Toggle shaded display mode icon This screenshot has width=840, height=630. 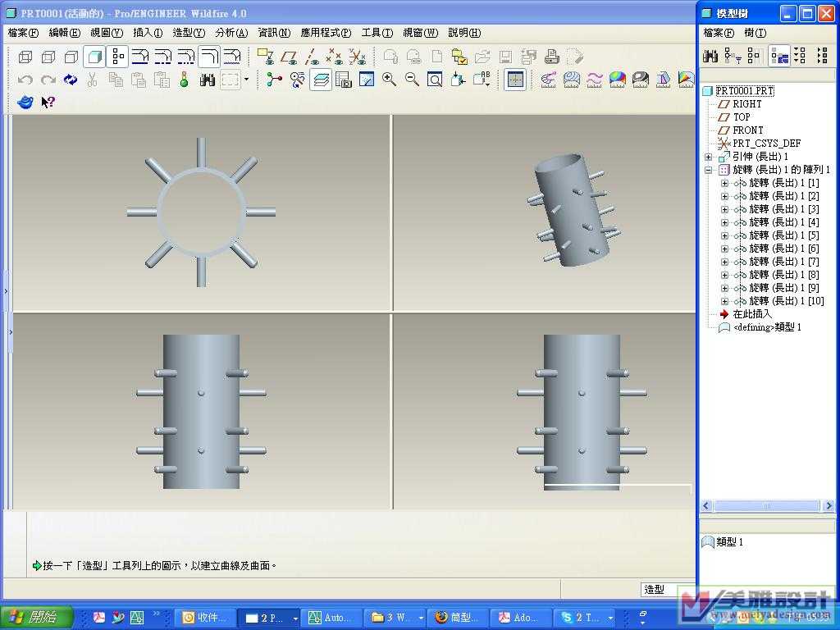pyautogui.click(x=94, y=57)
